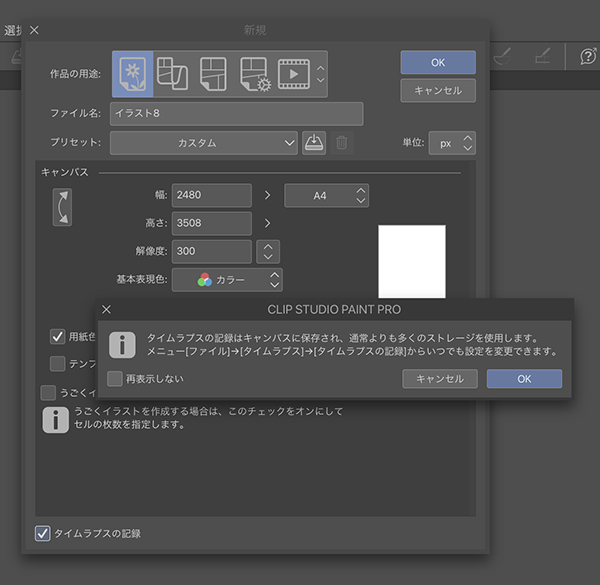Select the Comic work type icon
Viewport: 600px width, 585px height.
coord(214,74)
